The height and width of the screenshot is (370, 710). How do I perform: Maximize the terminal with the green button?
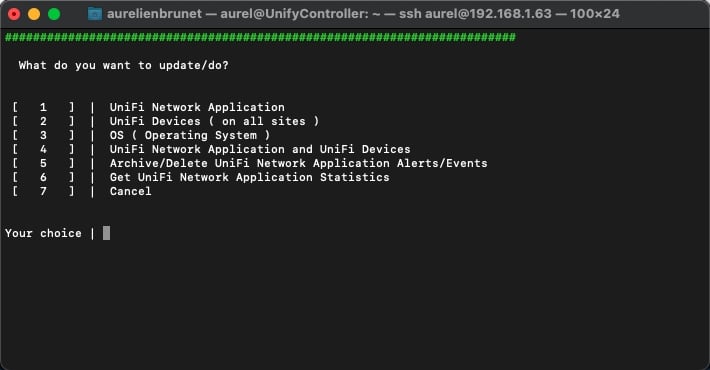click(x=54, y=14)
